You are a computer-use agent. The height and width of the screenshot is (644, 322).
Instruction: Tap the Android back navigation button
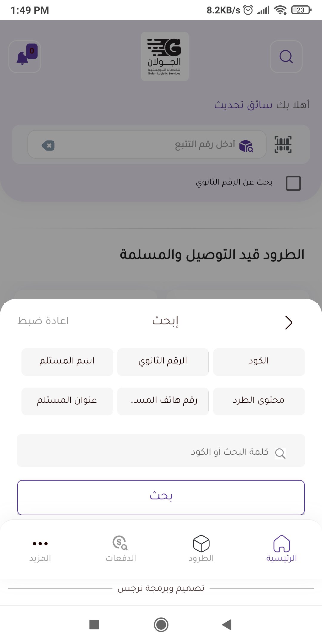227,624
